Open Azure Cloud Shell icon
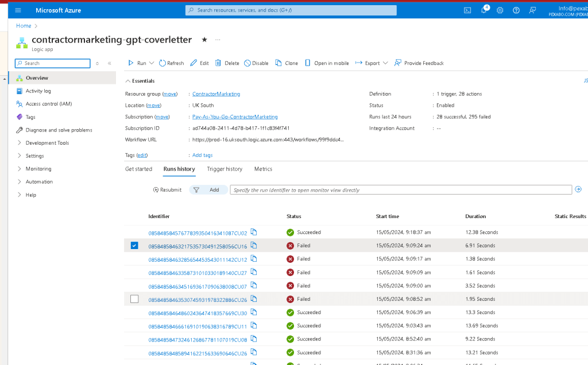Viewport: 588px width, 365px height. point(467,10)
